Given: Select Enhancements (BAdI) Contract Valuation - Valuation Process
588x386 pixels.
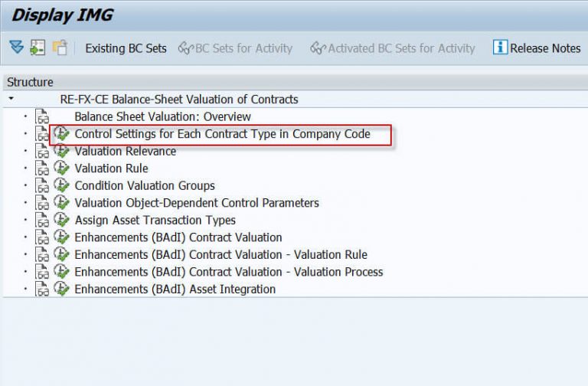Looking at the screenshot, I should pyautogui.click(x=228, y=272).
